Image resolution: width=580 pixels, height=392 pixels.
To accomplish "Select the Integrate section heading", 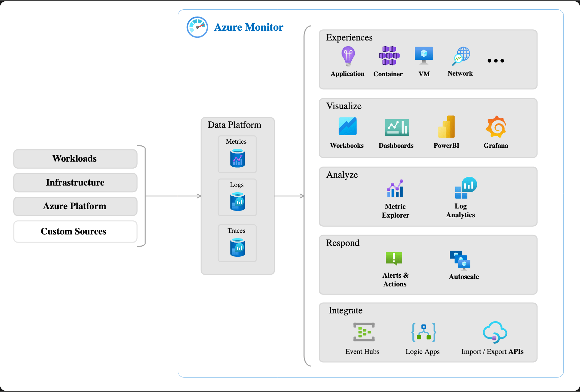I will tap(346, 310).
